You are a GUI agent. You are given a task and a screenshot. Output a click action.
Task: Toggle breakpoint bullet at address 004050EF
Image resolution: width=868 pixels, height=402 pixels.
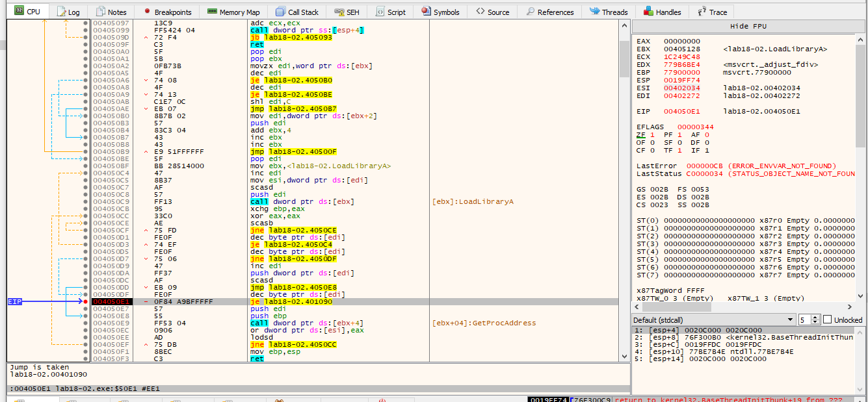pyautogui.click(x=86, y=344)
